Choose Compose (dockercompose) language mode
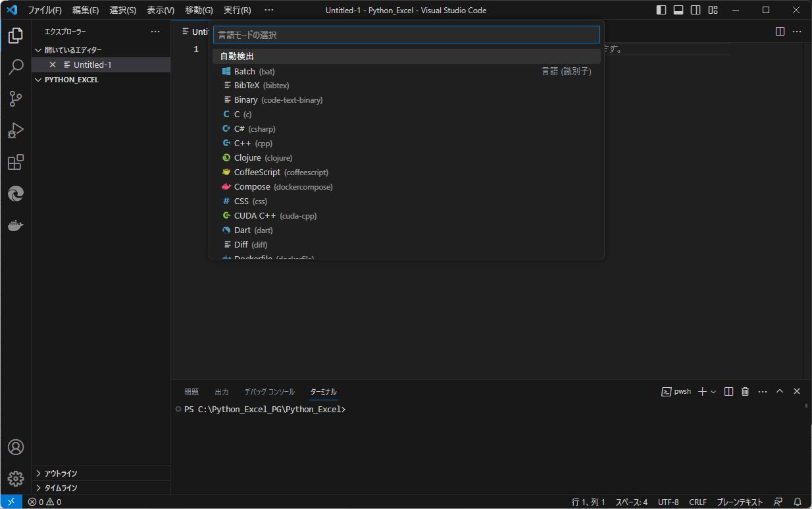 (x=407, y=187)
